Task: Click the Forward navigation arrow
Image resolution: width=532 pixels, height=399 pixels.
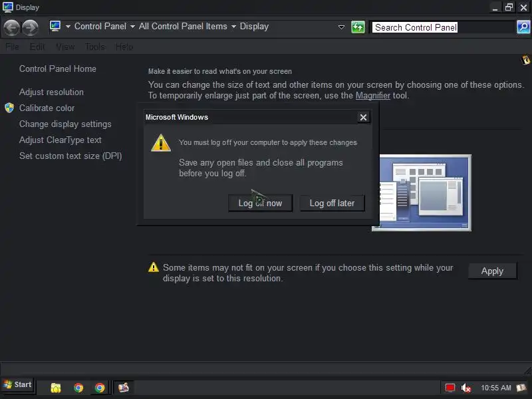Action: point(30,27)
